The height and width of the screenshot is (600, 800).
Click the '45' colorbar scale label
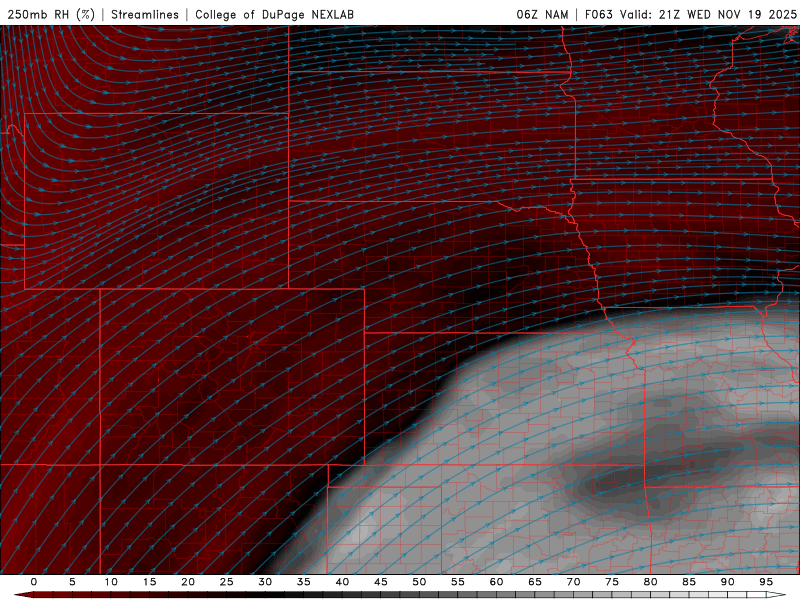[381, 582]
